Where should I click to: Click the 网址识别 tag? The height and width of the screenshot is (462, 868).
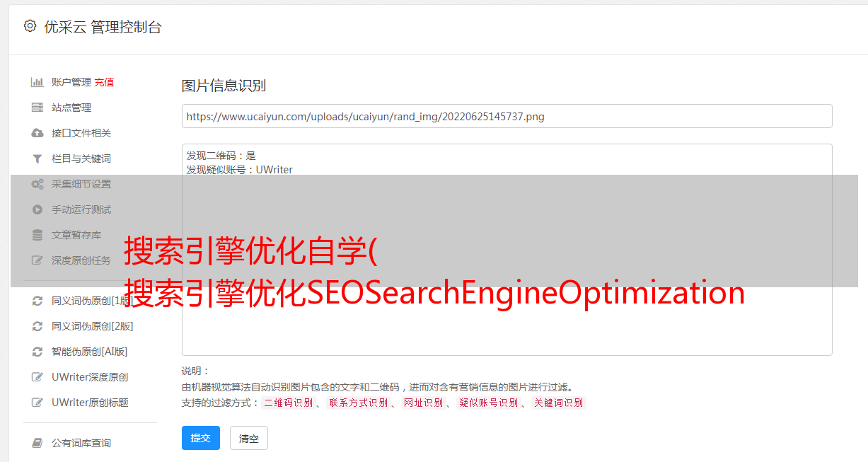[x=423, y=403]
